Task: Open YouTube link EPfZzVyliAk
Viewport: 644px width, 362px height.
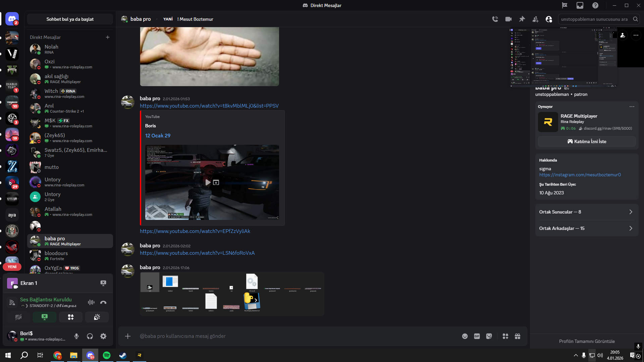Action: click(195, 231)
